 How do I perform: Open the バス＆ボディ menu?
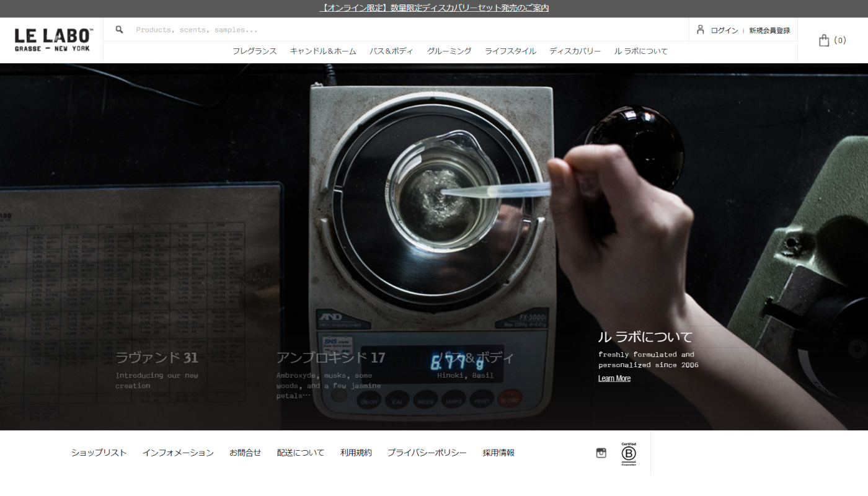pos(391,51)
